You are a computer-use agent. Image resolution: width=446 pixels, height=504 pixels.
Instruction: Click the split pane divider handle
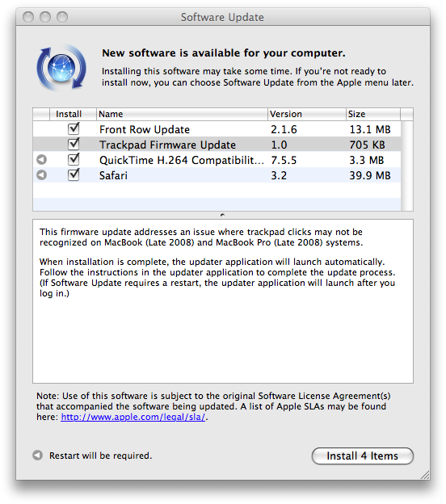click(x=222, y=215)
